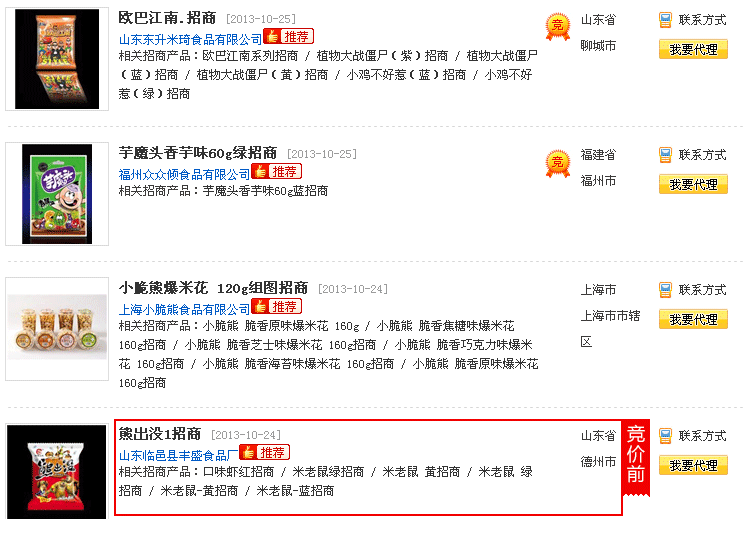Click the red 竞价前 ribbon tag
746x536 pixels.
[x=636, y=458]
